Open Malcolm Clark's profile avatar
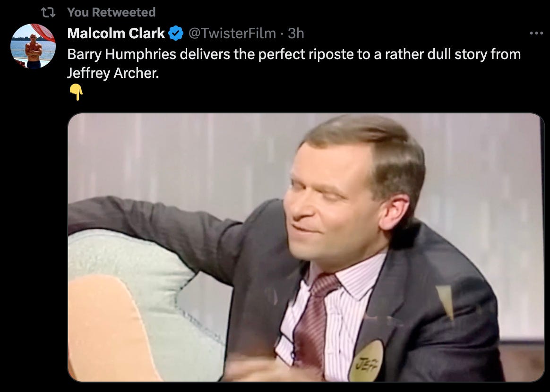550x392 pixels. (34, 46)
